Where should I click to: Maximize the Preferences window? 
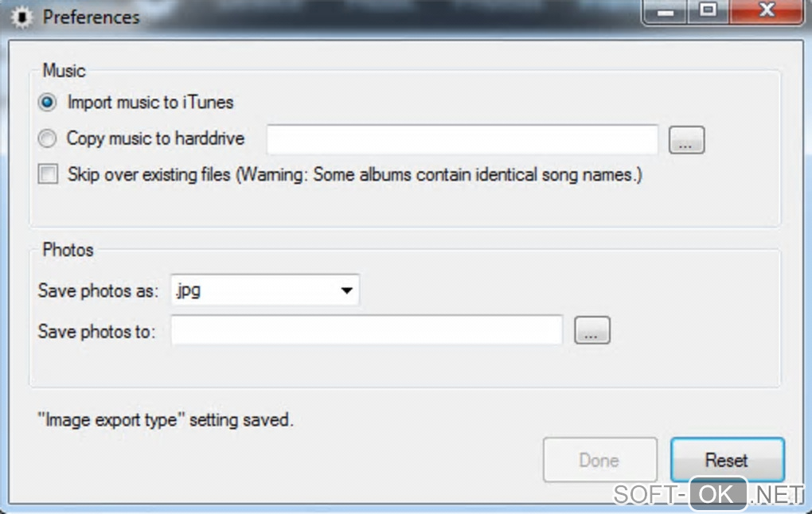point(708,12)
